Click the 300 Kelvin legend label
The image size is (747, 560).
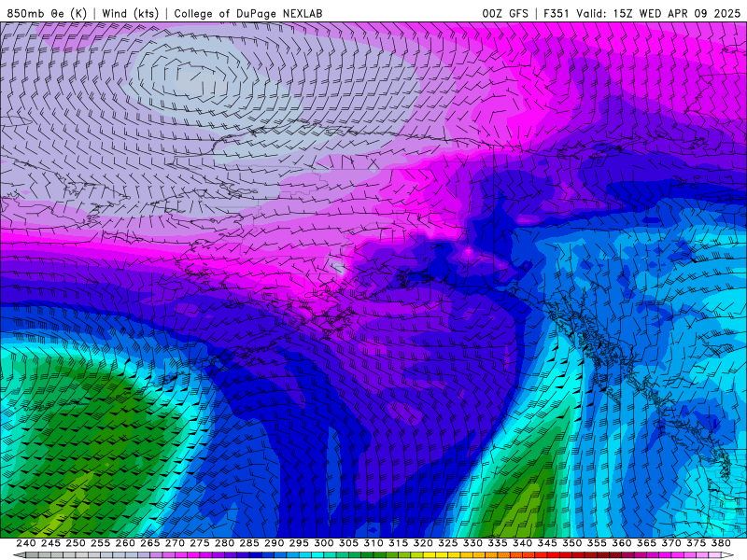[x=323, y=543]
